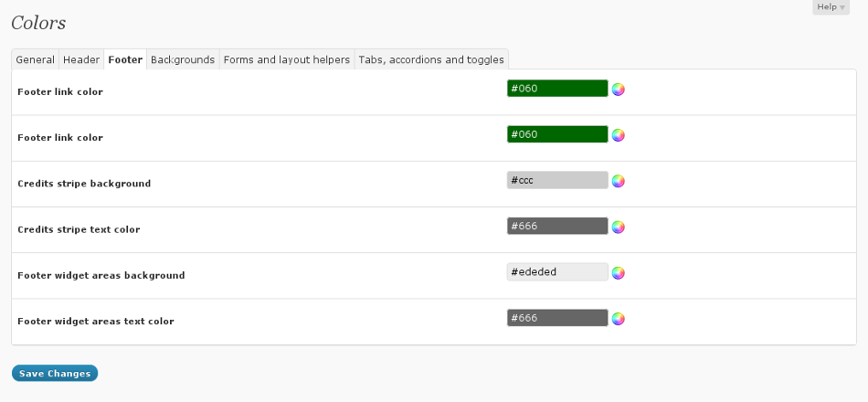Screen dimensions: 868x402
Task: Select the Footer tab
Action: (125, 59)
